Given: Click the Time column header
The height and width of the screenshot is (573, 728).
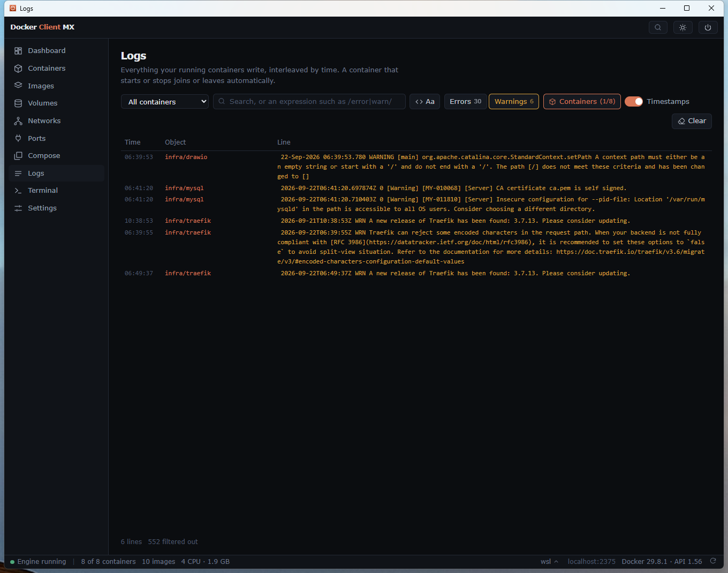Looking at the screenshot, I should click(x=133, y=142).
